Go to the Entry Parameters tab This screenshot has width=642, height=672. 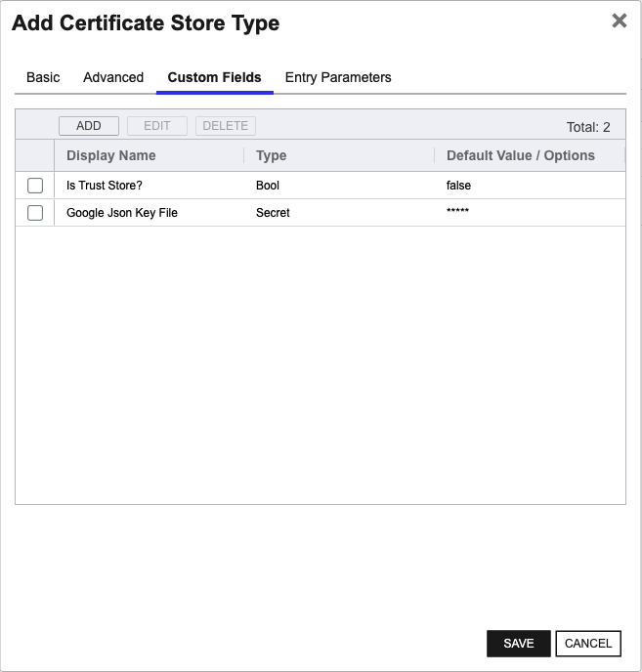[x=338, y=77]
